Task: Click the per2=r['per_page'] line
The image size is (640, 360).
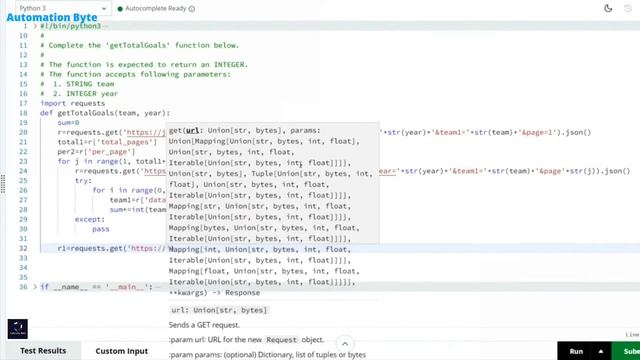Action: click(96, 152)
